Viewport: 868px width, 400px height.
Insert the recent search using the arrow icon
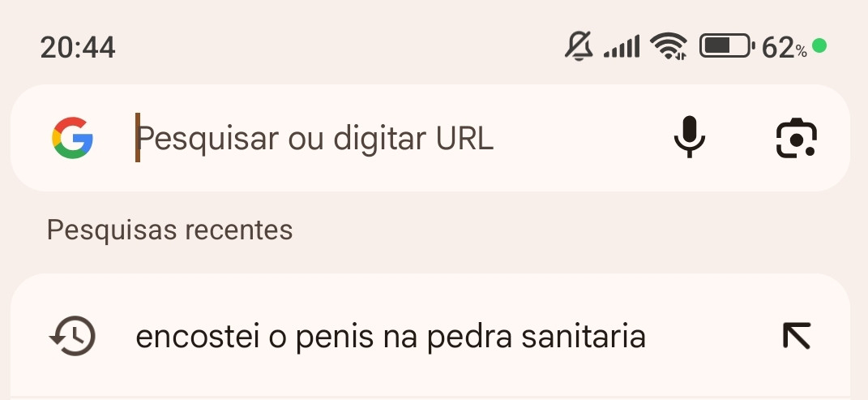796,336
